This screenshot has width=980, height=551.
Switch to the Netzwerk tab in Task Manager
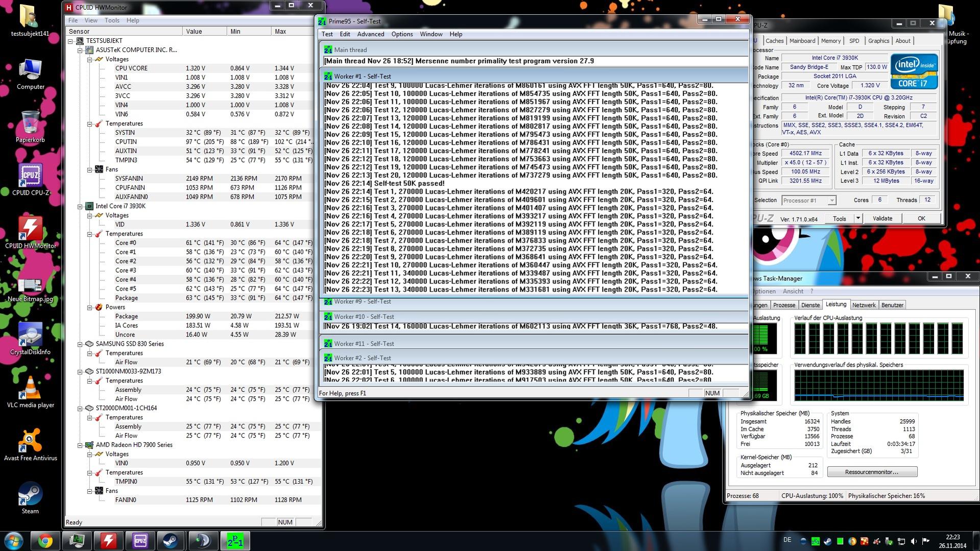[x=864, y=305]
